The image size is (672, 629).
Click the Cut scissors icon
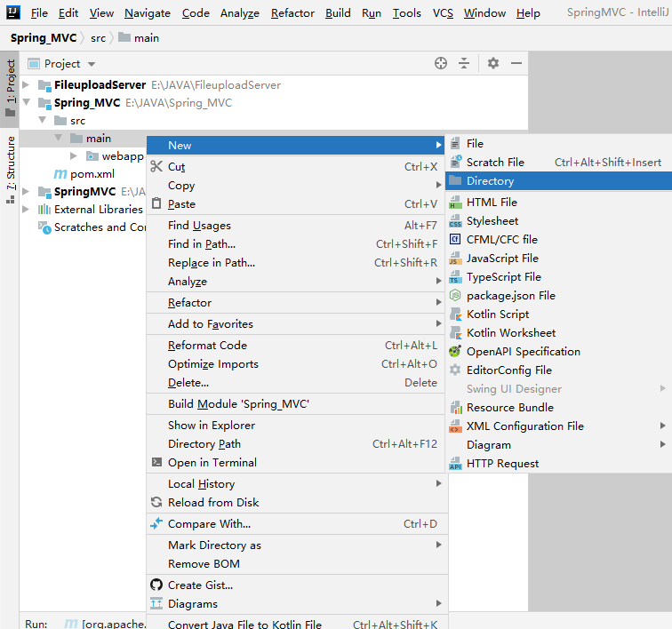pos(156,166)
